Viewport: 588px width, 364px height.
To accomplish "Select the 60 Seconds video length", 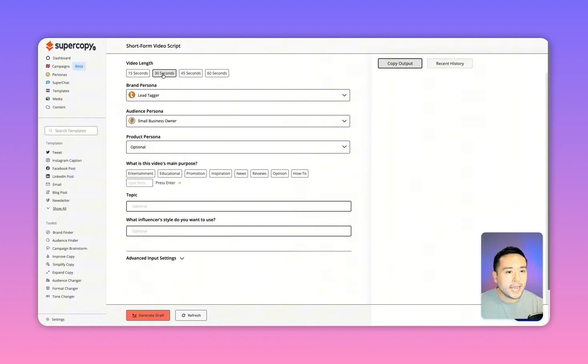I will pos(217,73).
